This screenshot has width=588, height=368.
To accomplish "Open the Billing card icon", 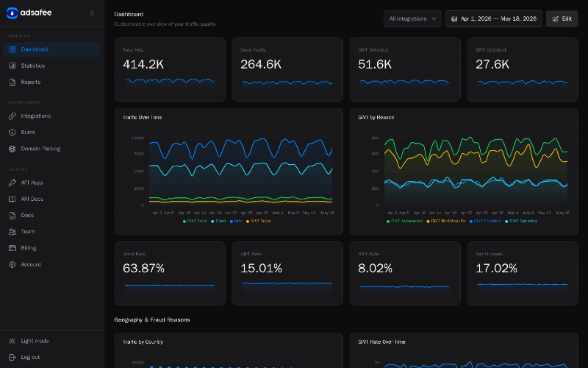I will (x=12, y=248).
